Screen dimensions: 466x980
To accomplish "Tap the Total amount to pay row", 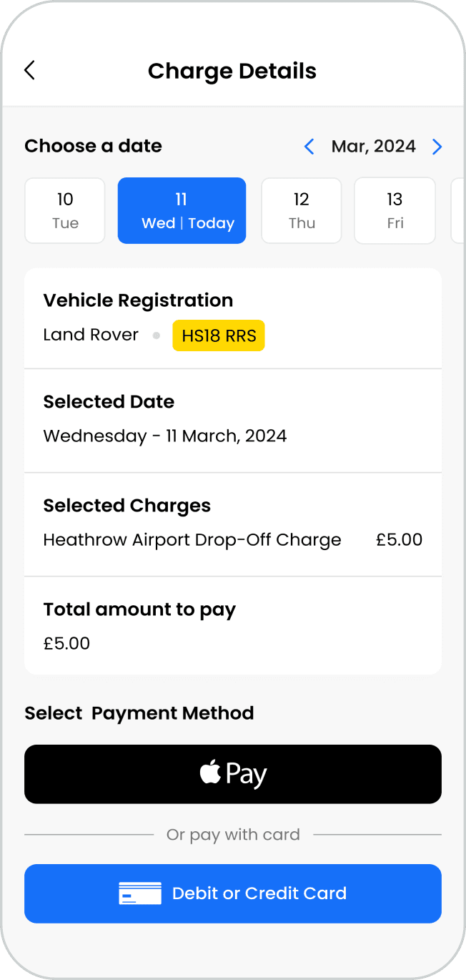I will pyautogui.click(x=232, y=626).
